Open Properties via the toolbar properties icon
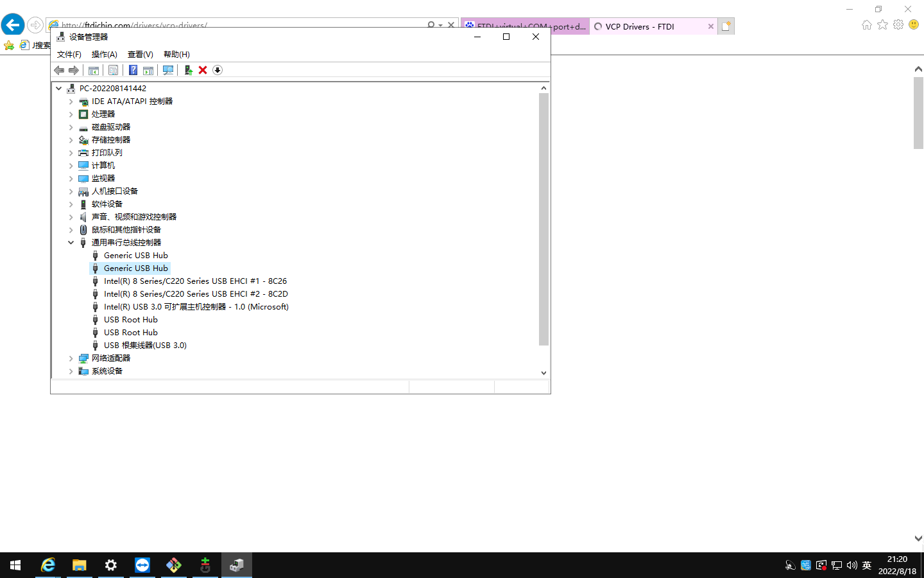 [x=114, y=70]
